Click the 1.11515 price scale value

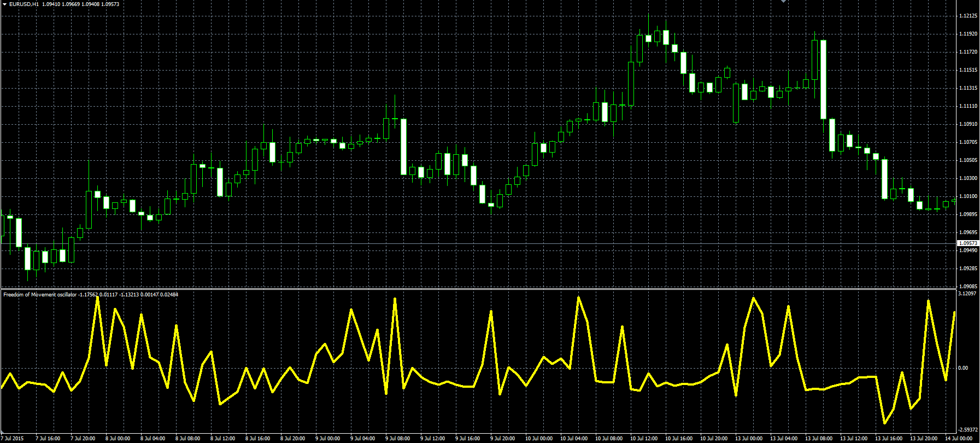click(968, 70)
